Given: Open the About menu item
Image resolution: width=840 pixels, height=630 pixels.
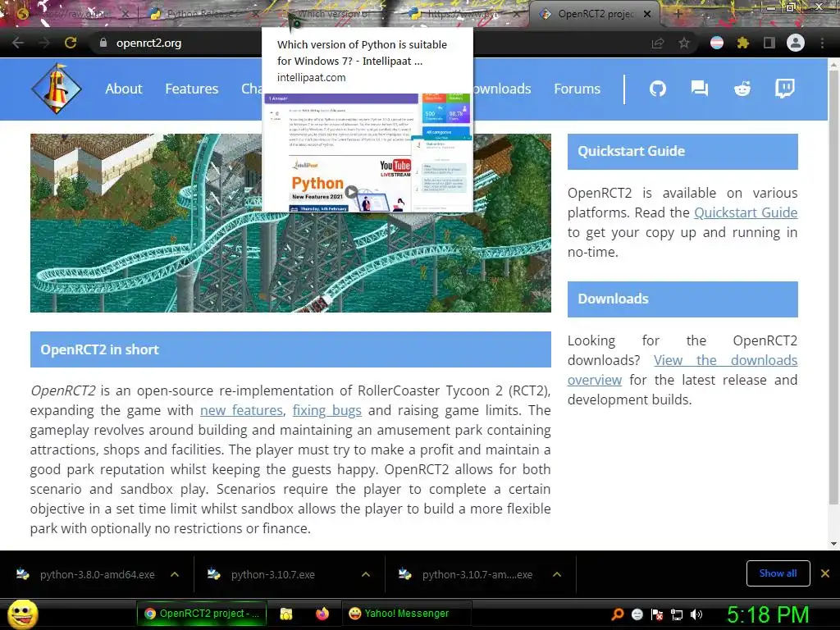Looking at the screenshot, I should click(124, 89).
